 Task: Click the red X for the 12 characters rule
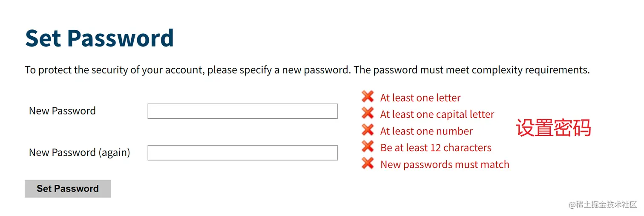pyautogui.click(x=368, y=146)
